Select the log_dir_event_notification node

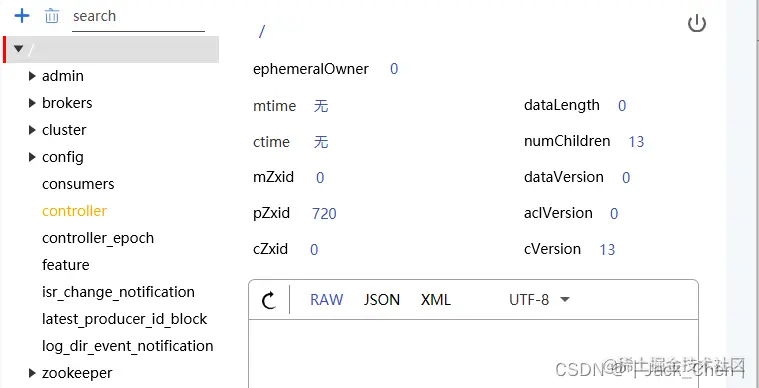click(x=128, y=346)
